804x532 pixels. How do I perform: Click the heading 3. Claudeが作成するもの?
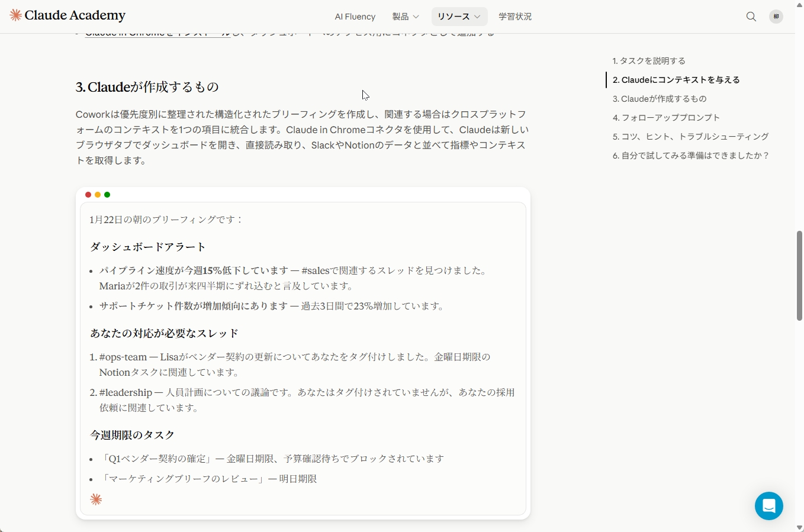tap(147, 87)
